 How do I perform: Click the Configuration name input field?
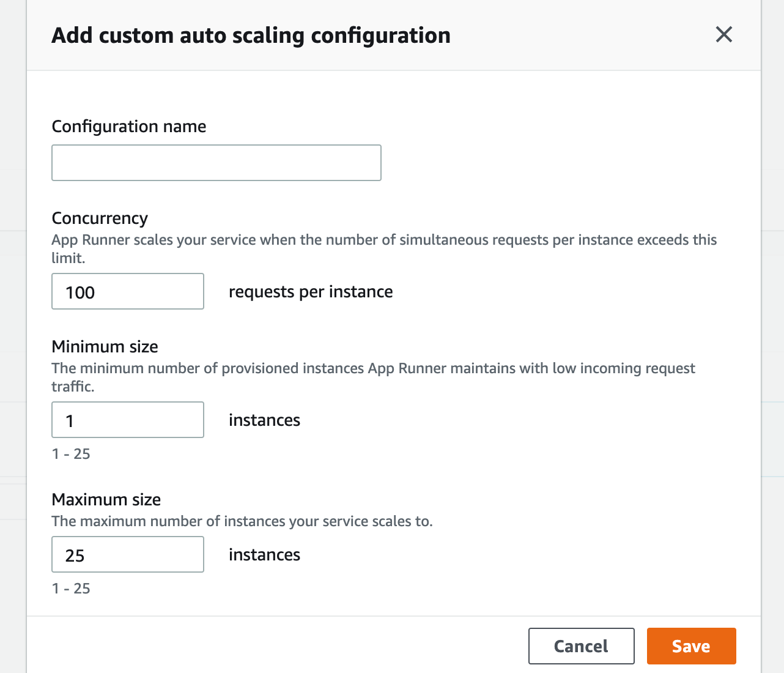click(216, 163)
